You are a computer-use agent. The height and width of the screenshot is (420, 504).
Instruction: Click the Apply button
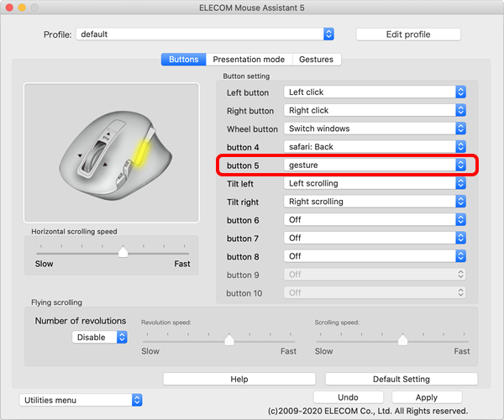click(x=427, y=397)
